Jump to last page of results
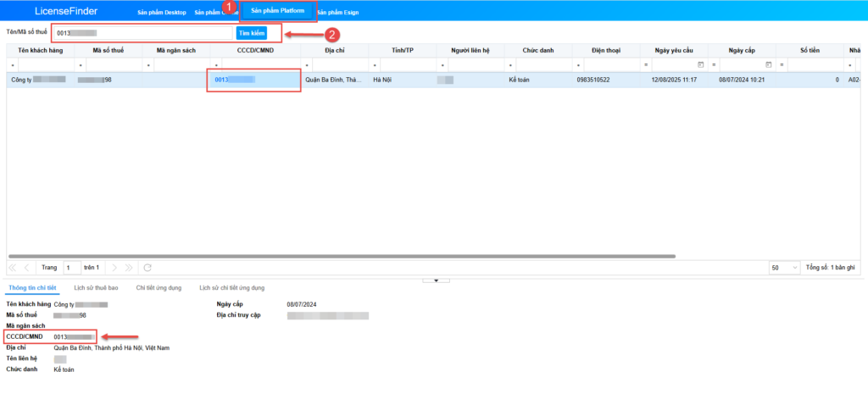 pyautogui.click(x=130, y=268)
